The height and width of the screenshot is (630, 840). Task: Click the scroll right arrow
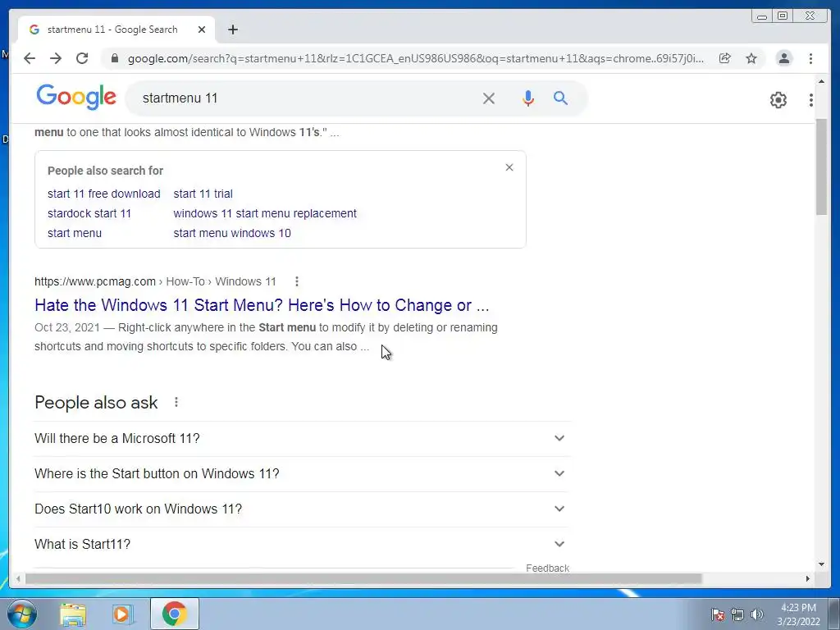[x=808, y=578]
